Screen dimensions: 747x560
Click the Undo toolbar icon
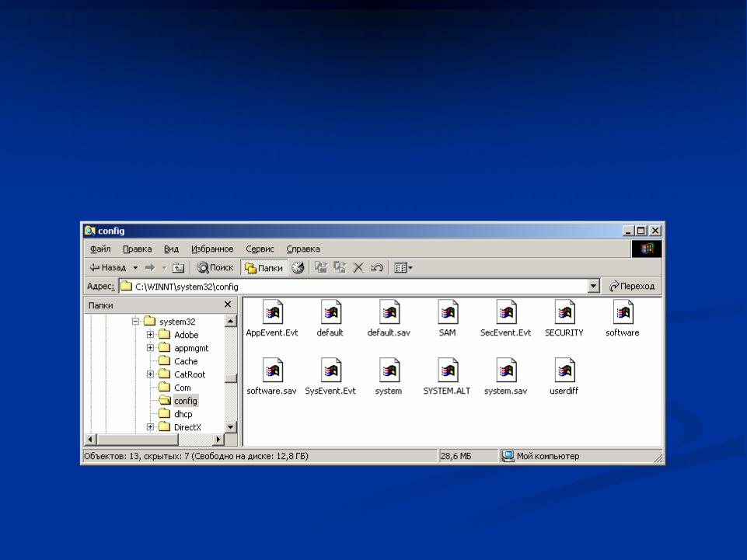[x=377, y=268]
